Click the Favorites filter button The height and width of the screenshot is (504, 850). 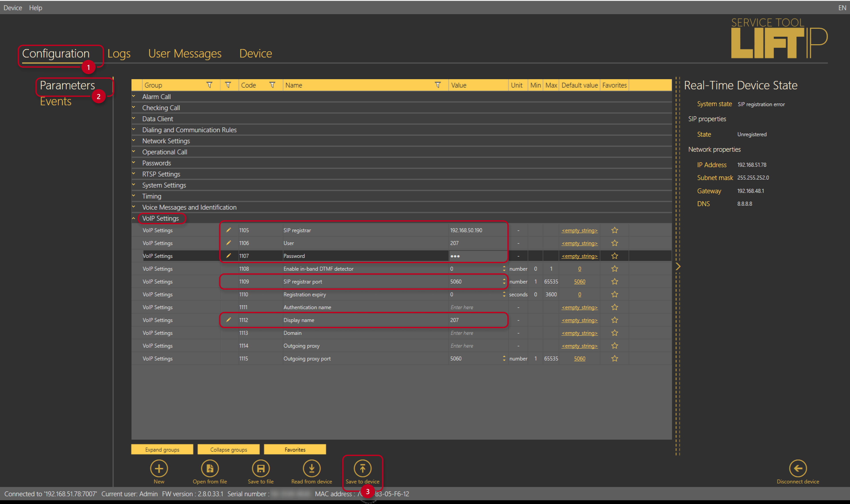coord(295,449)
